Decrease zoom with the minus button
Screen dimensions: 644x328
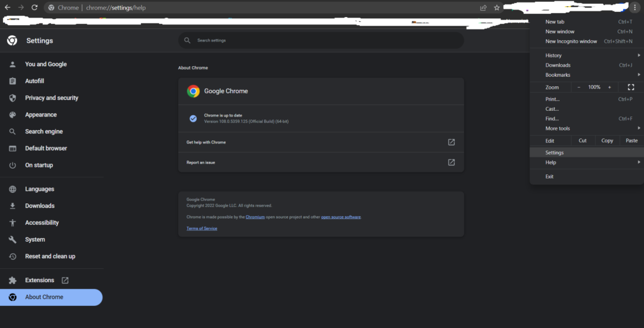tap(579, 87)
